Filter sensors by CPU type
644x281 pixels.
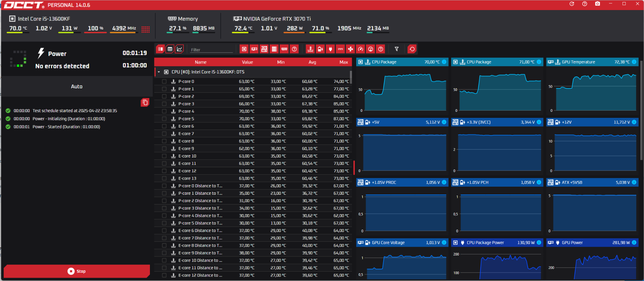[x=244, y=49]
